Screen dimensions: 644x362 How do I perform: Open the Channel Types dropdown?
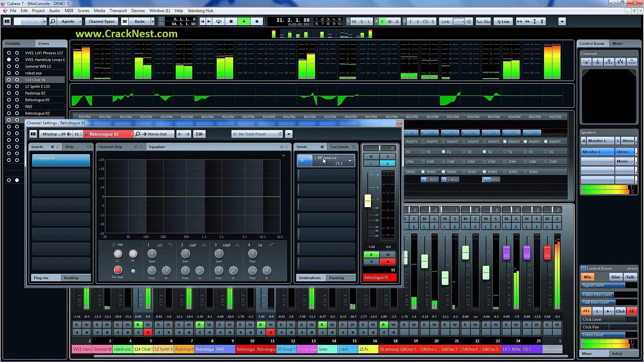coord(102,21)
